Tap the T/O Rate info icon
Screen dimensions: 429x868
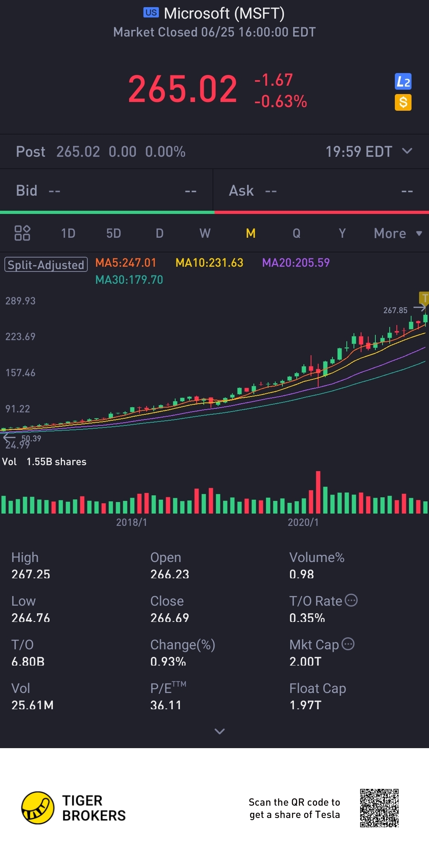click(351, 600)
